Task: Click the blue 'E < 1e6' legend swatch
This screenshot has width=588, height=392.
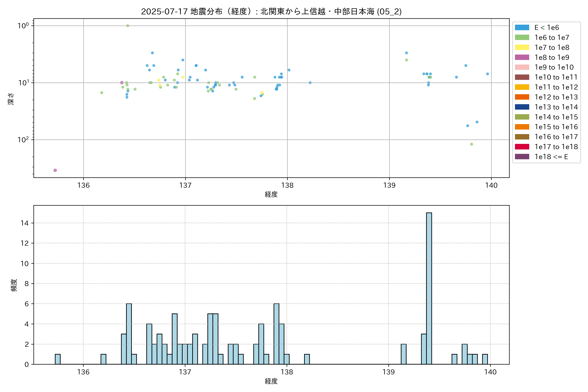Action: pos(522,27)
